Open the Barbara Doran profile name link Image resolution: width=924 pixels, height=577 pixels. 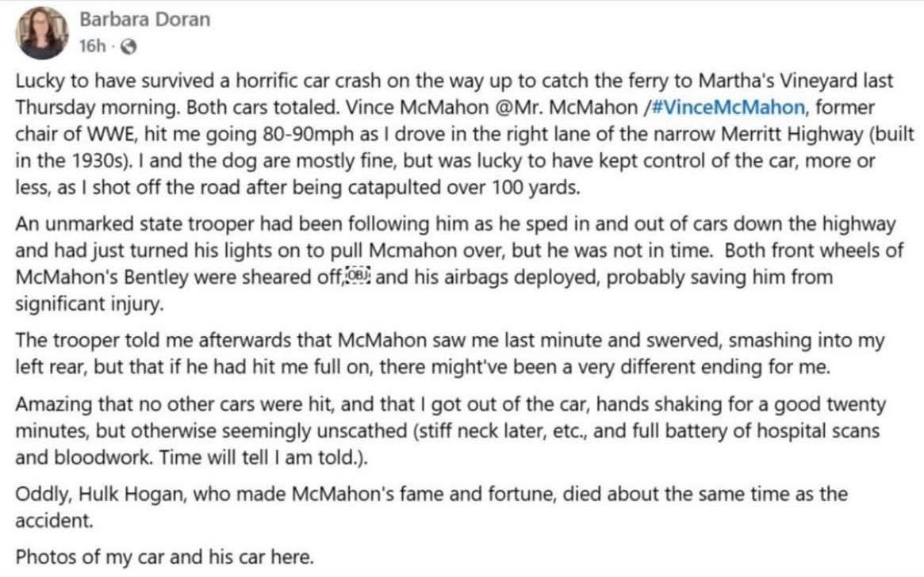[x=144, y=20]
